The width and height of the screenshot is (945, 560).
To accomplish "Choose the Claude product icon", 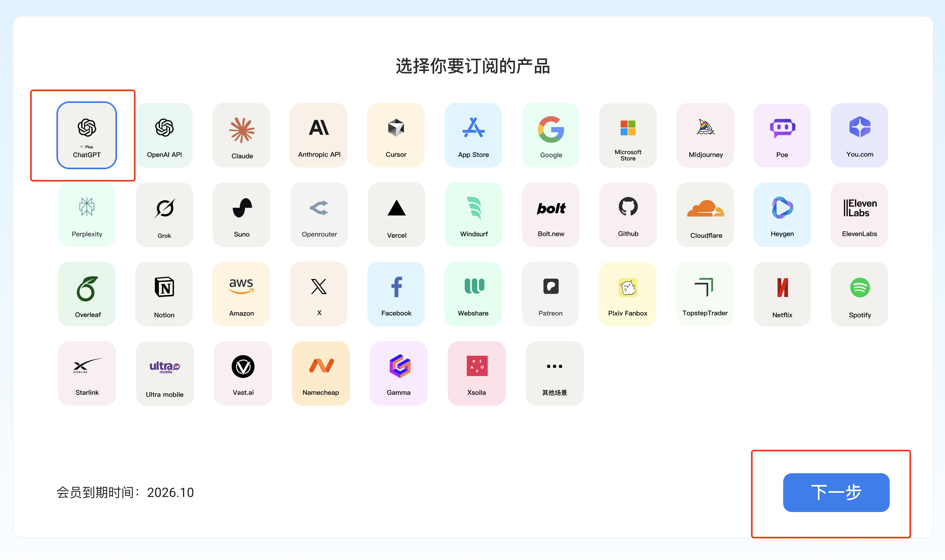I will [242, 130].
